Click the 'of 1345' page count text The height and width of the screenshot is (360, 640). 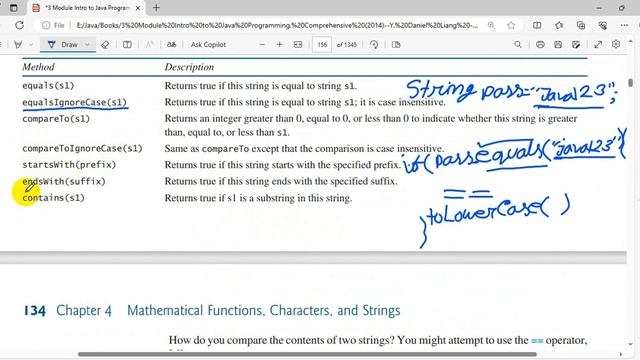coord(347,44)
